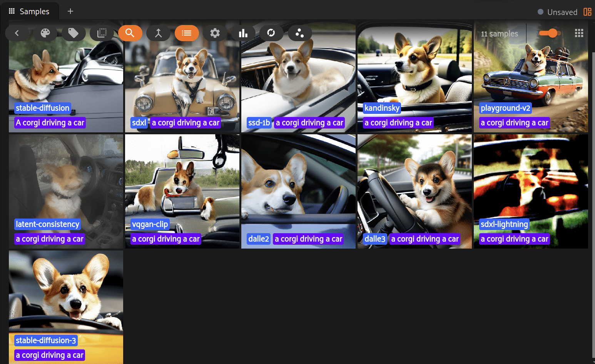Click the Unsaved view indicator
Screen dimensions: 595x364
tap(558, 12)
